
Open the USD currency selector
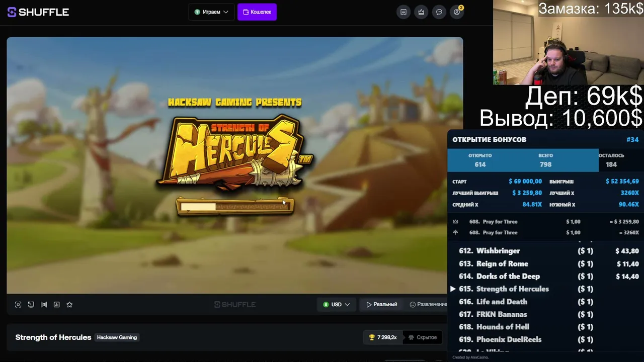(x=336, y=305)
